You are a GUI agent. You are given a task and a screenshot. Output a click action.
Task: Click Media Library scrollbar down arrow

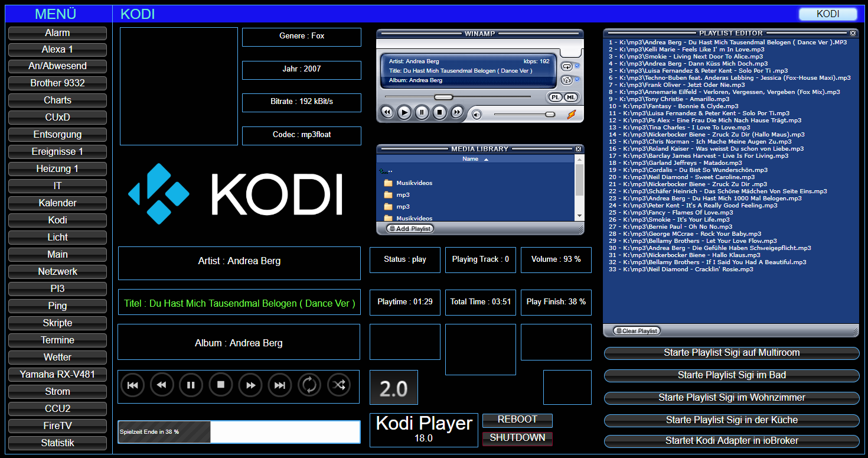(579, 216)
